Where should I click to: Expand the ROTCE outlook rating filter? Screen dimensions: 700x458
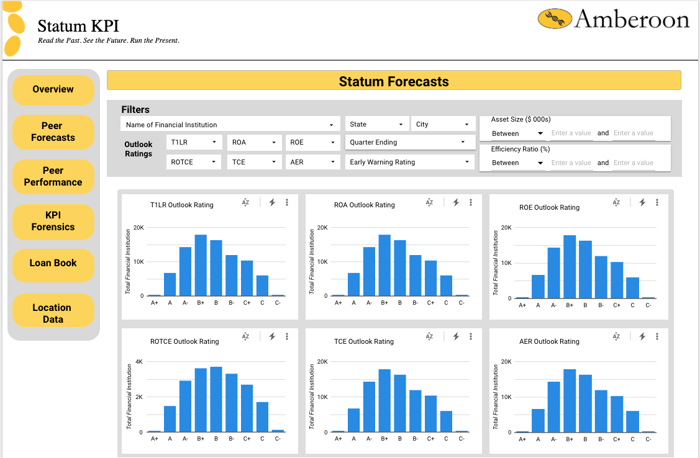click(x=194, y=162)
